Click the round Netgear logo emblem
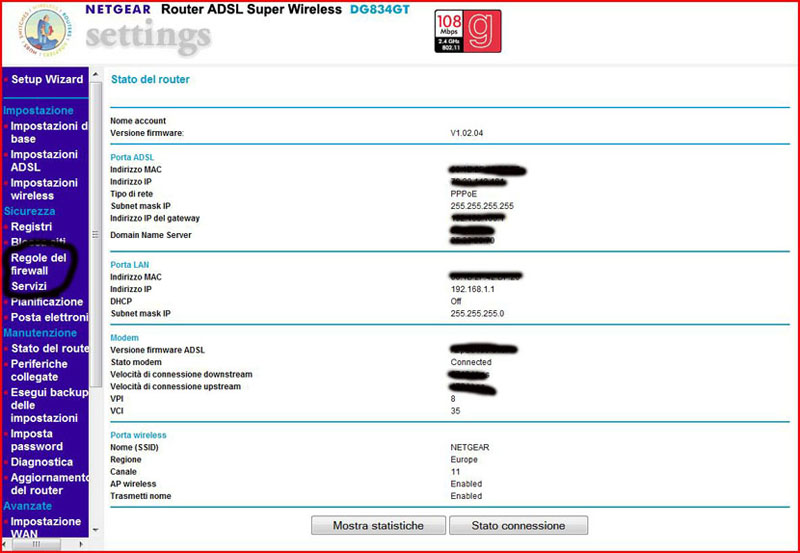The width and height of the screenshot is (800, 553). pos(45,31)
